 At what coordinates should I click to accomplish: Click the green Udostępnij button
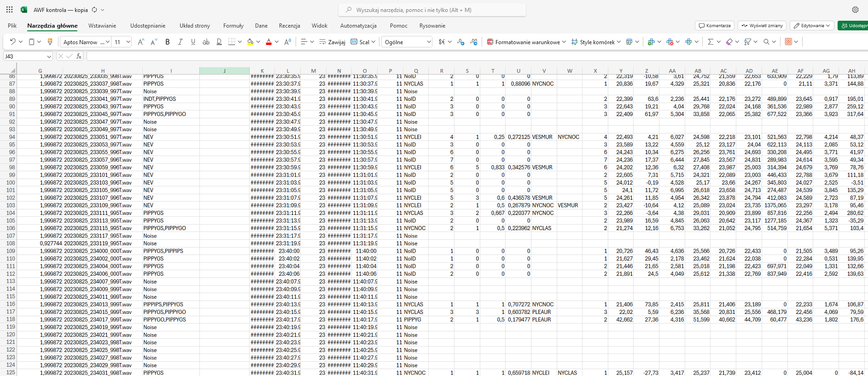[853, 26]
